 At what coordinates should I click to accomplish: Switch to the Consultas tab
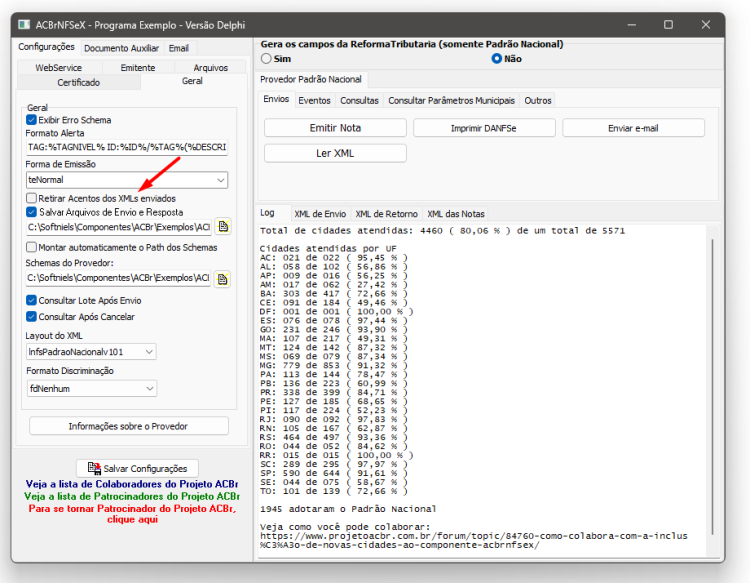click(x=359, y=101)
